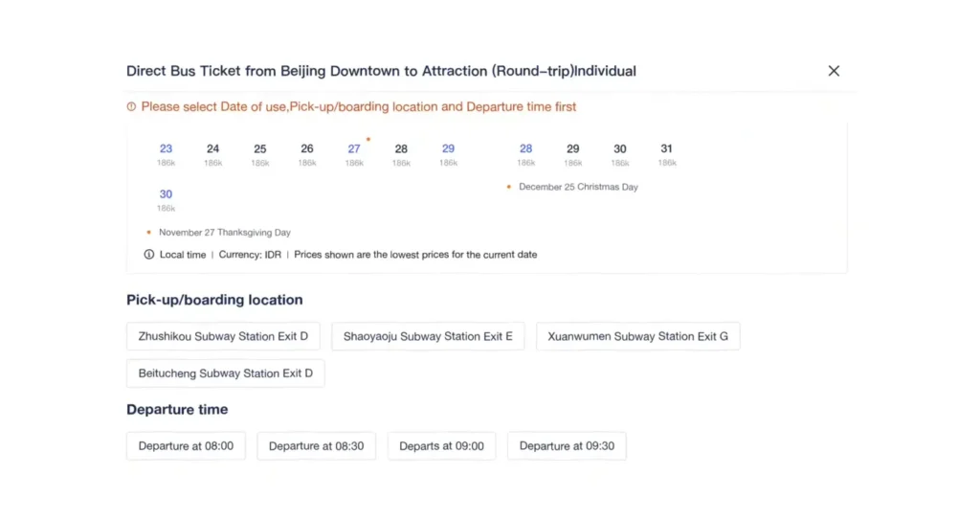
Task: Choose Shaoyaoju Subway Station Exit E
Action: coord(428,337)
